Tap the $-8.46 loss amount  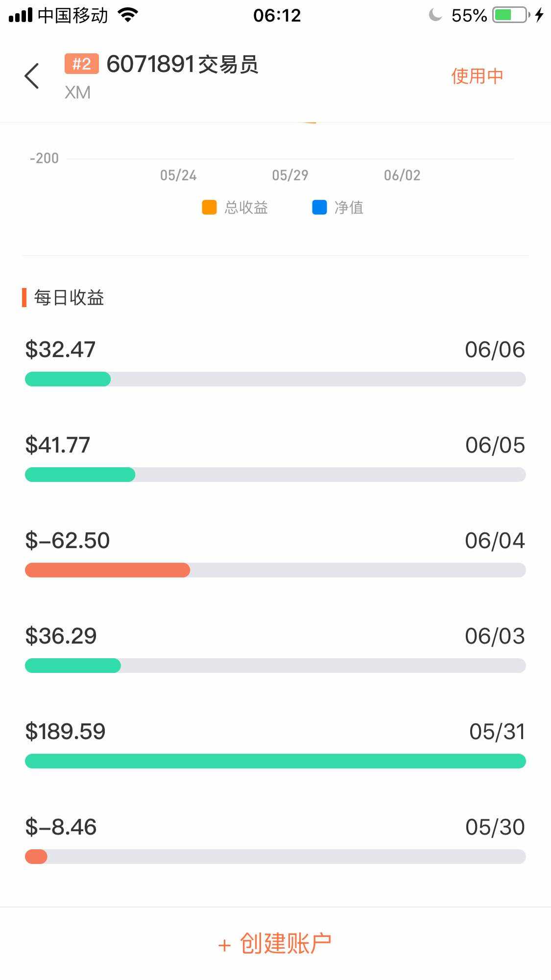click(x=61, y=827)
